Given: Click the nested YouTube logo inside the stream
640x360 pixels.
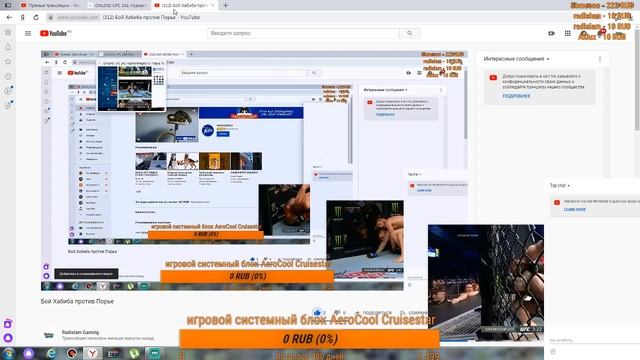Looking at the screenshot, I should (78, 73).
